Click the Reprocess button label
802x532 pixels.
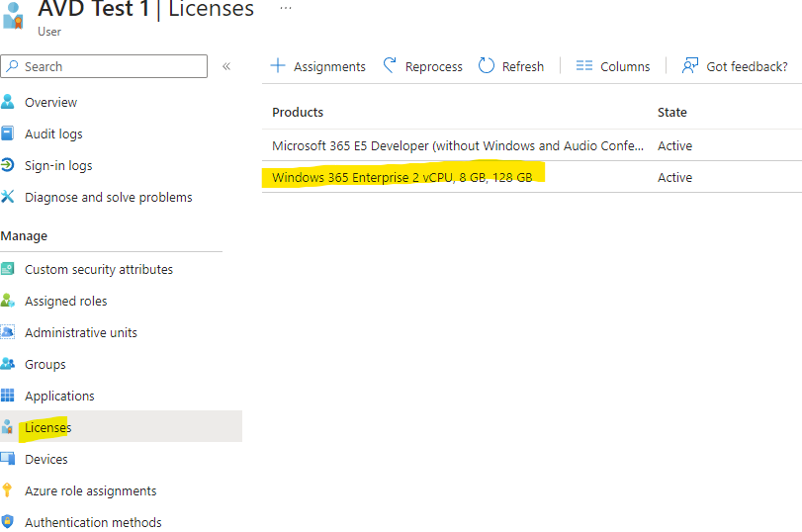tap(434, 66)
